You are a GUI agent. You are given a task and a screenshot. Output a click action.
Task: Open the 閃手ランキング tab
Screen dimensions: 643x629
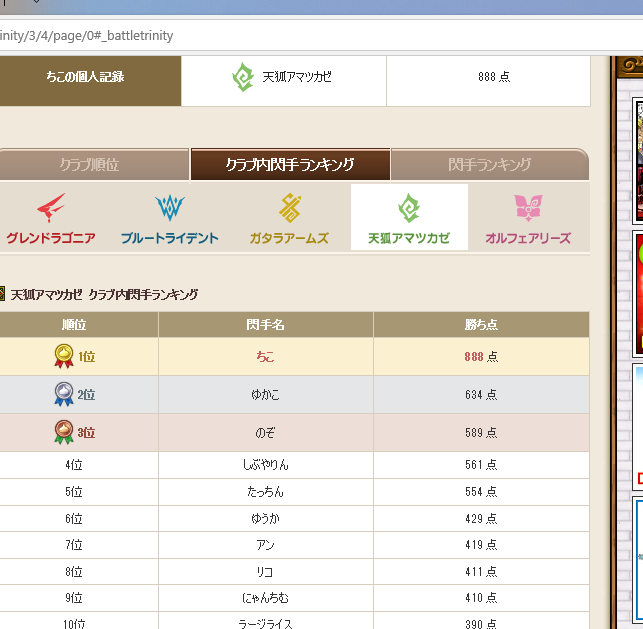click(490, 164)
